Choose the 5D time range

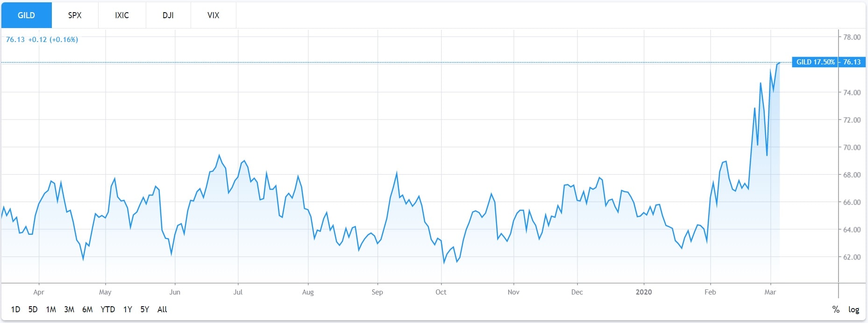pos(33,309)
